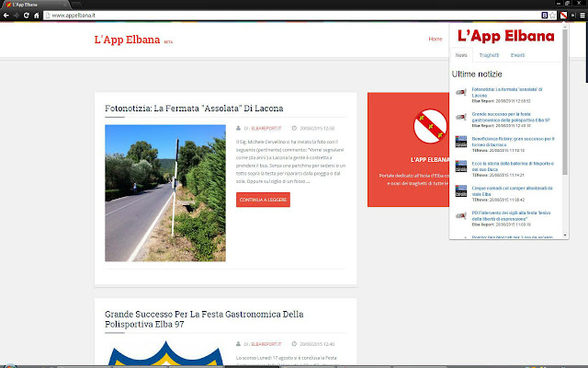The width and height of the screenshot is (588, 368).
Task: Click the clock icon next to the first article date
Action: pos(294,128)
